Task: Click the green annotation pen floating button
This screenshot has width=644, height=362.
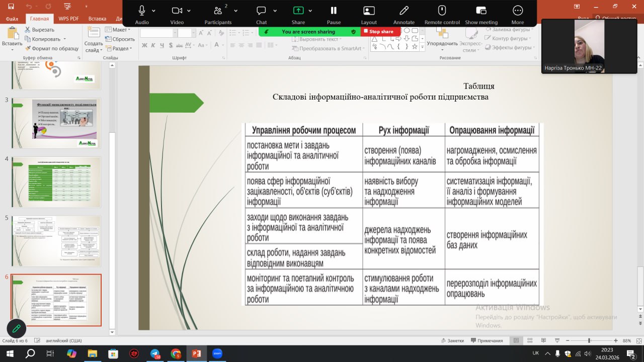Action: point(16,328)
